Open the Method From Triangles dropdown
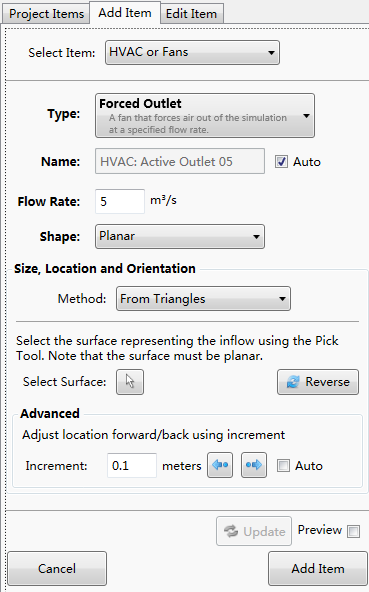 click(x=203, y=299)
